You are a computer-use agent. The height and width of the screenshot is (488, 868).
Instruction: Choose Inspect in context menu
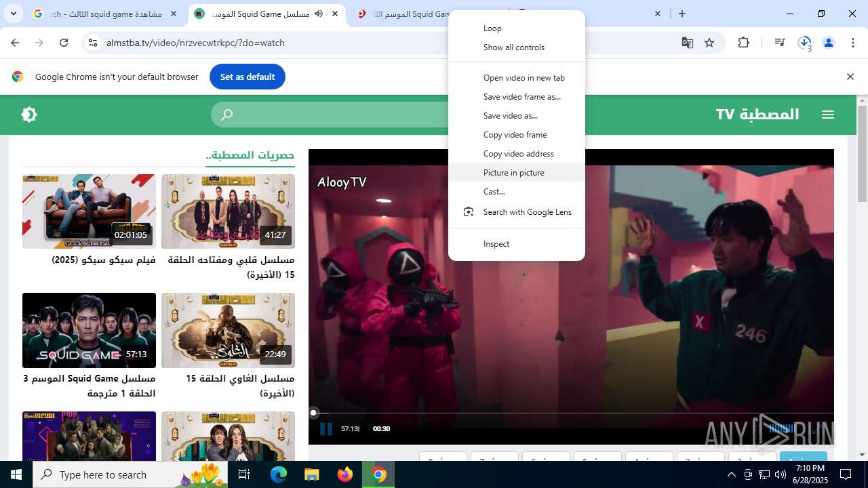point(517,244)
